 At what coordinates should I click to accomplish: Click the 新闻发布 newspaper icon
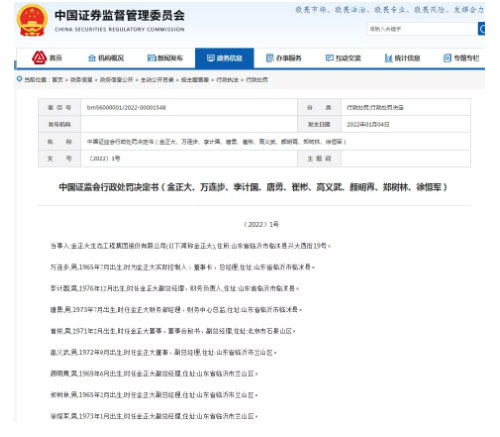coord(152,58)
